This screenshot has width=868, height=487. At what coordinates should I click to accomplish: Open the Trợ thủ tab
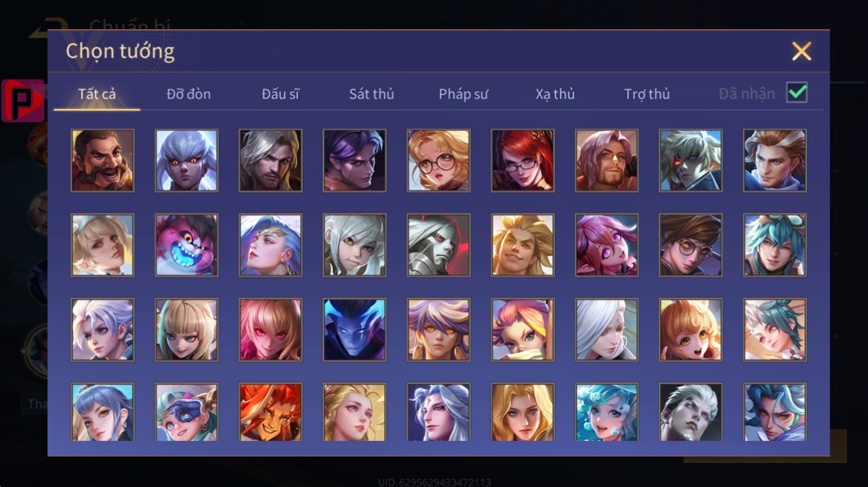click(646, 94)
